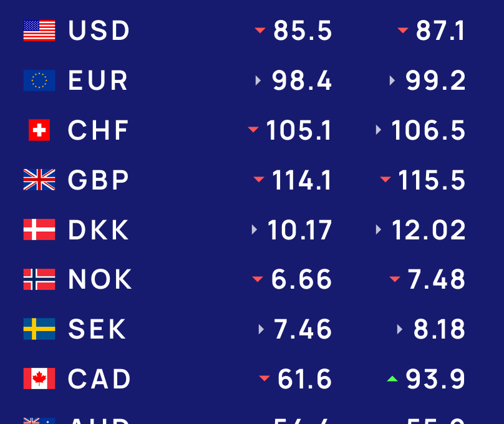Click the red down arrow beside 85.5
Image resolution: width=504 pixels, height=424 pixels.
click(260, 31)
